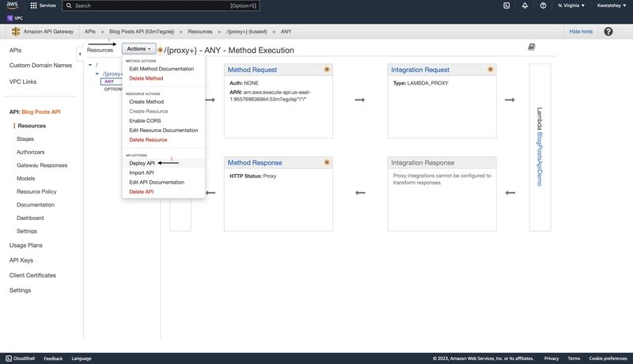Open Client Certificates in sidebar
Image resolution: width=633 pixels, height=364 pixels.
coord(32,275)
